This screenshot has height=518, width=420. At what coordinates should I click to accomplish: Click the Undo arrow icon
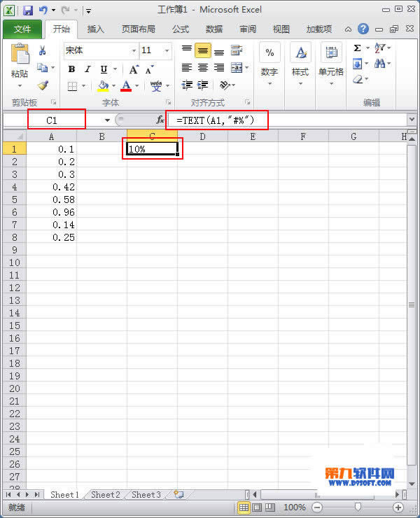[x=43, y=10]
